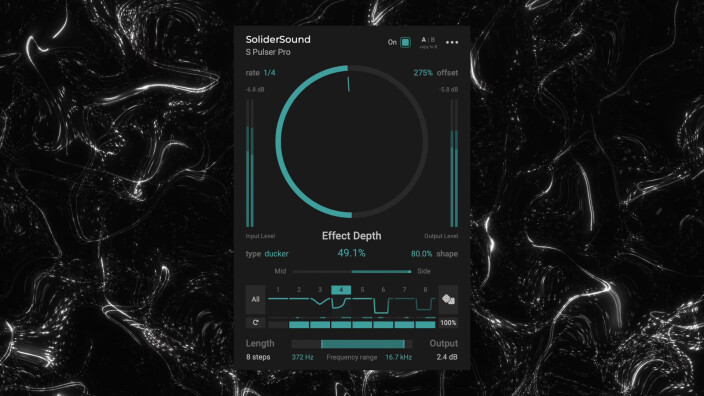Select step 1 flat shape
The width and height of the screenshot is (704, 396).
pyautogui.click(x=278, y=299)
